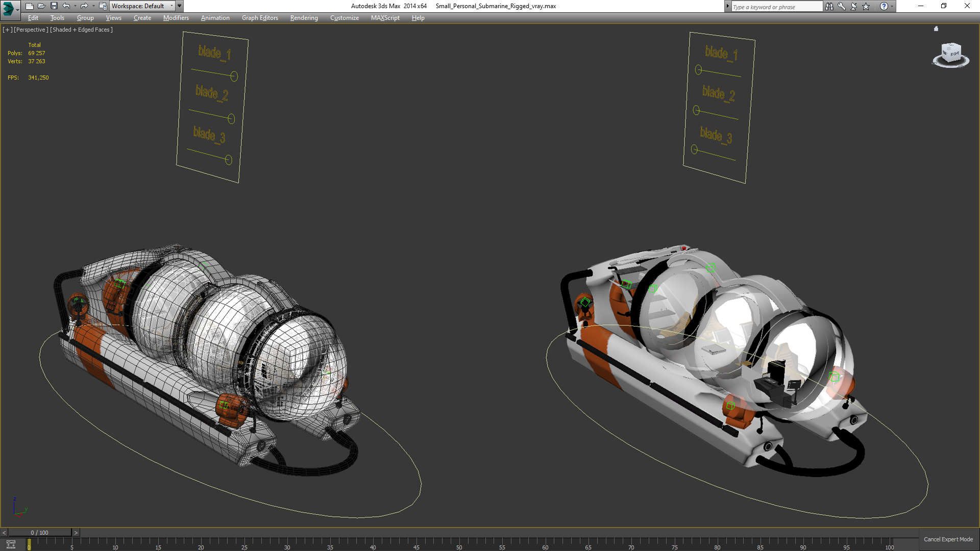
Task: Click the Project Folder icon in quick access
Action: (x=103, y=6)
